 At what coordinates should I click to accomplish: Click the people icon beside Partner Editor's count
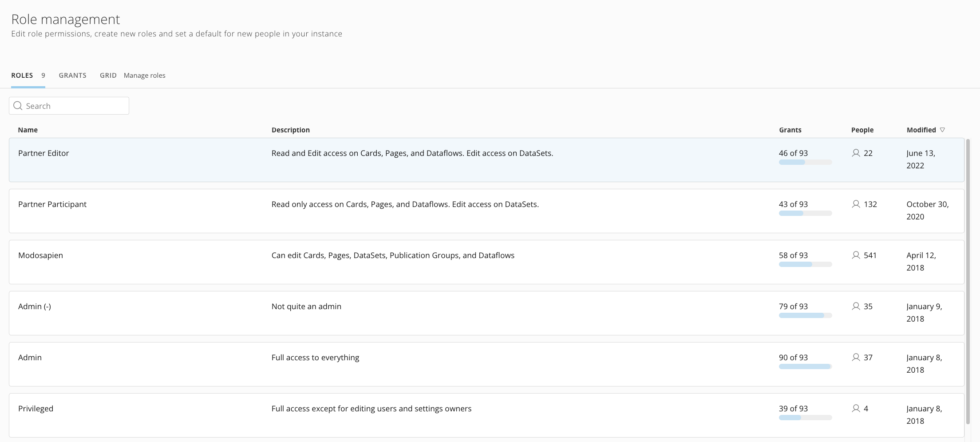pyautogui.click(x=855, y=153)
